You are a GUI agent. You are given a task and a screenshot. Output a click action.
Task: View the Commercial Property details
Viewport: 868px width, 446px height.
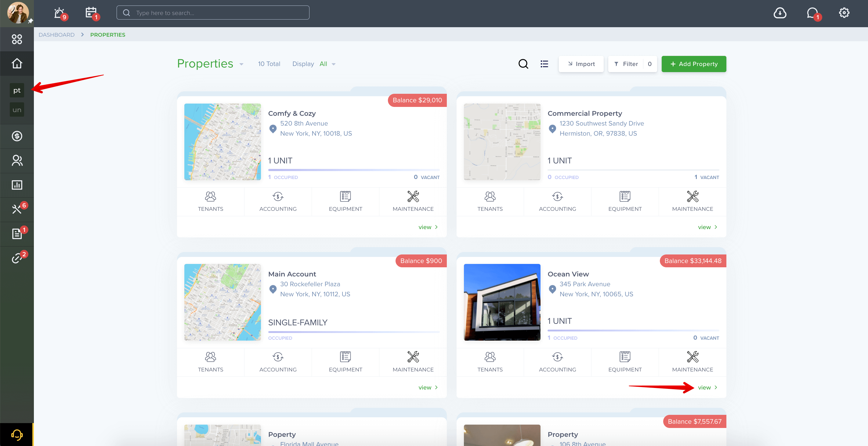pyautogui.click(x=707, y=227)
